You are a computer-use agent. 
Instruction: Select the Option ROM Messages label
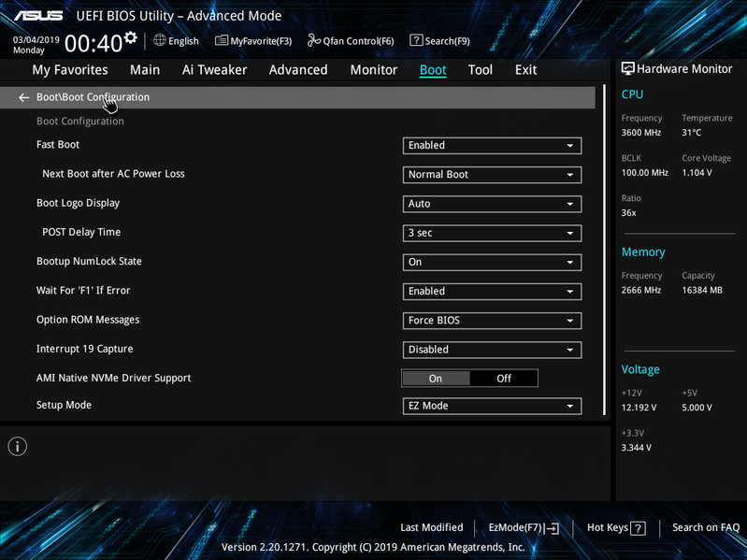point(88,320)
